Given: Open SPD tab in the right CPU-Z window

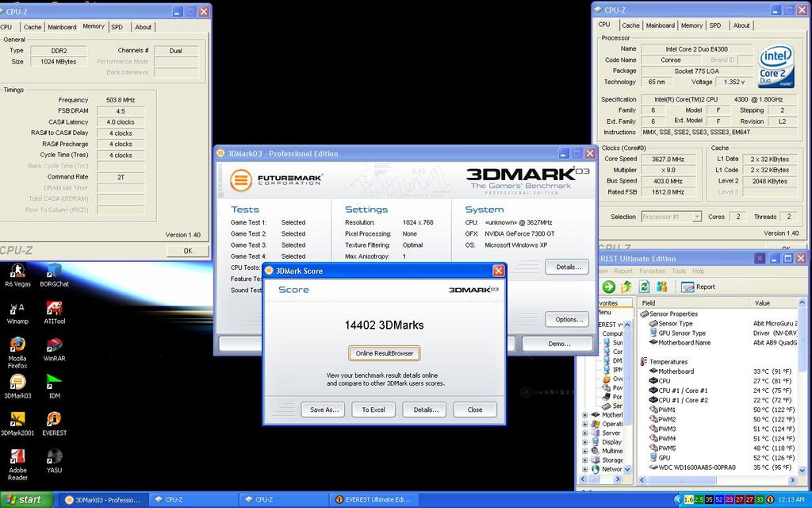Looking at the screenshot, I should 715,25.
